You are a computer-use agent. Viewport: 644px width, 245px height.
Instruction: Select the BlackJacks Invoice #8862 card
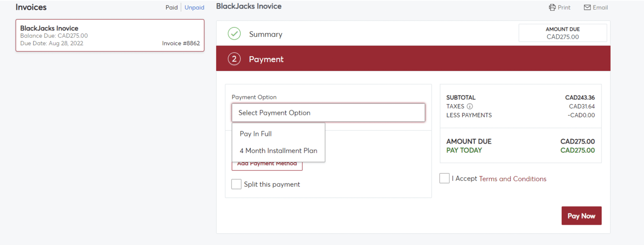110,35
